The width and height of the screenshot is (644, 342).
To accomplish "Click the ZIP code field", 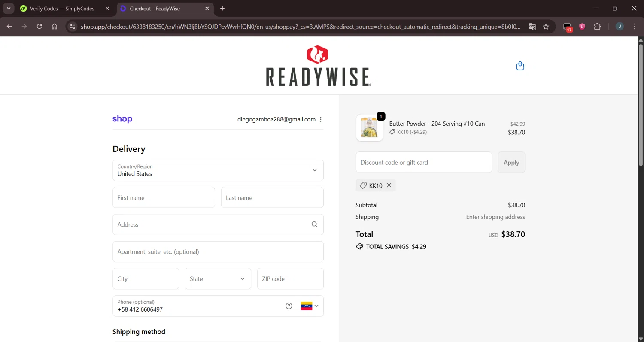I will pos(290,279).
